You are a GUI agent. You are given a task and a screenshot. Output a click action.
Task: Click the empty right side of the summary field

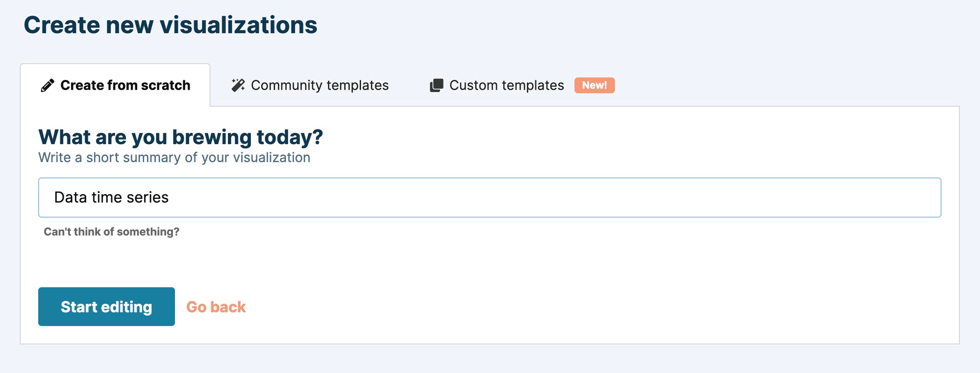click(735, 198)
